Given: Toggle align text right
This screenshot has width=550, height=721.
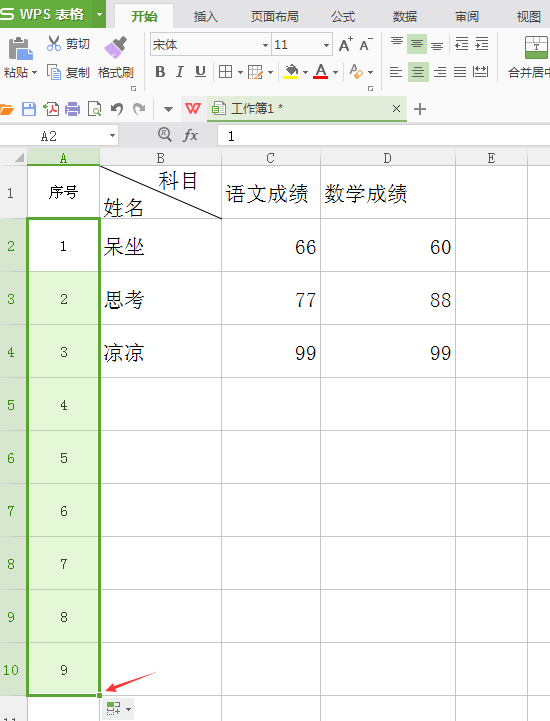Looking at the screenshot, I should pos(440,72).
